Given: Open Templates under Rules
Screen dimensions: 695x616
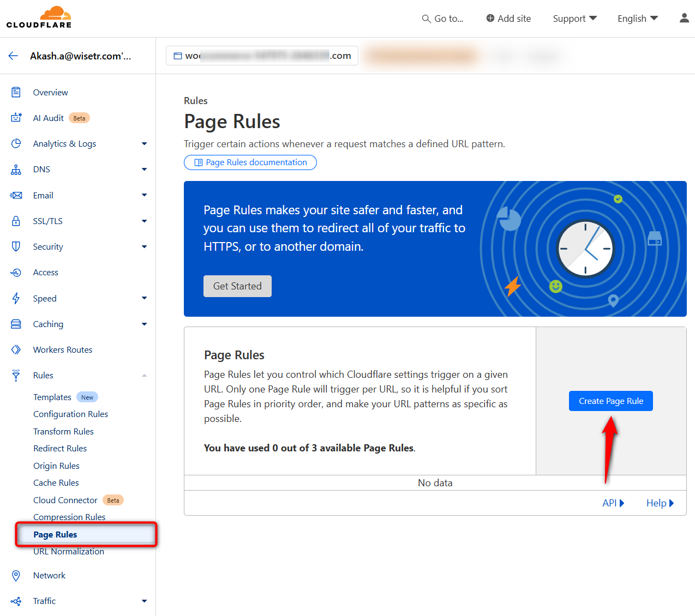Looking at the screenshot, I should tap(52, 397).
